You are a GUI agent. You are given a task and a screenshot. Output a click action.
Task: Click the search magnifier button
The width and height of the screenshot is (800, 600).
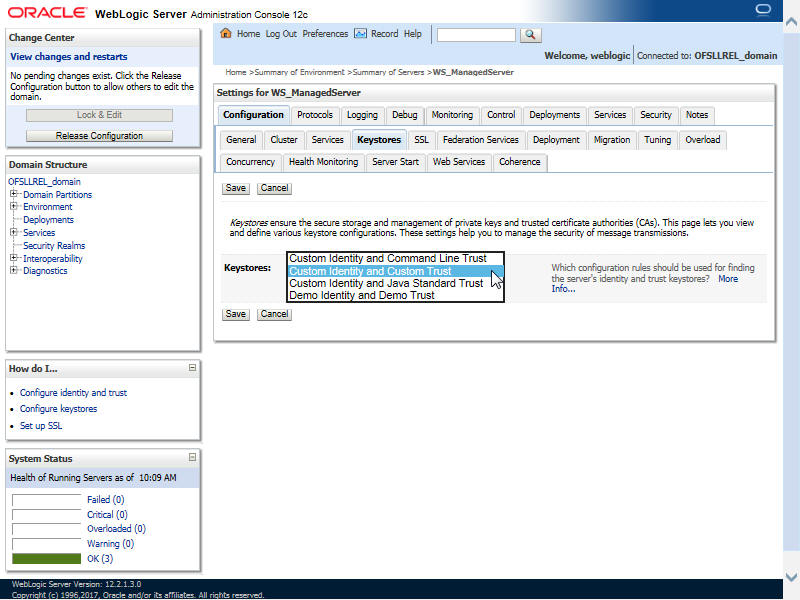tap(531, 35)
